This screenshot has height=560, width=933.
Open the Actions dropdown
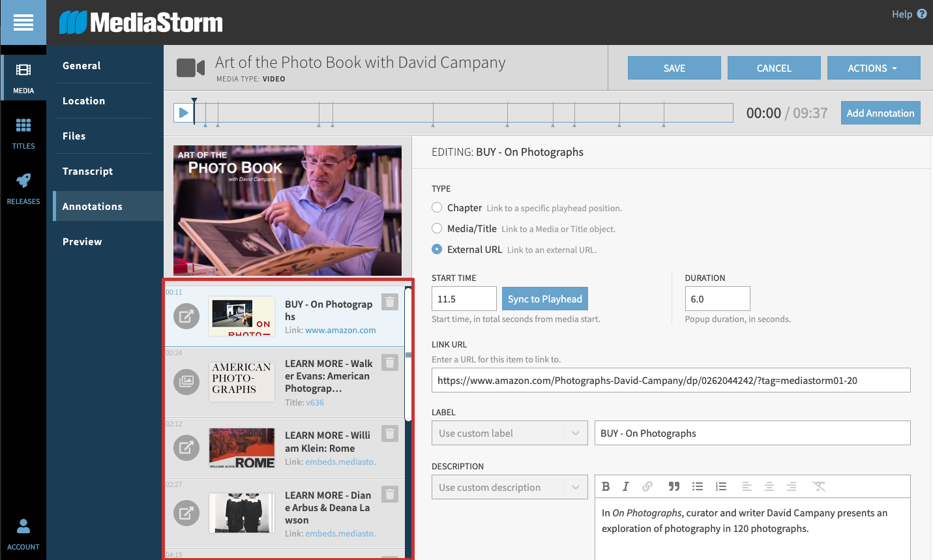point(874,68)
